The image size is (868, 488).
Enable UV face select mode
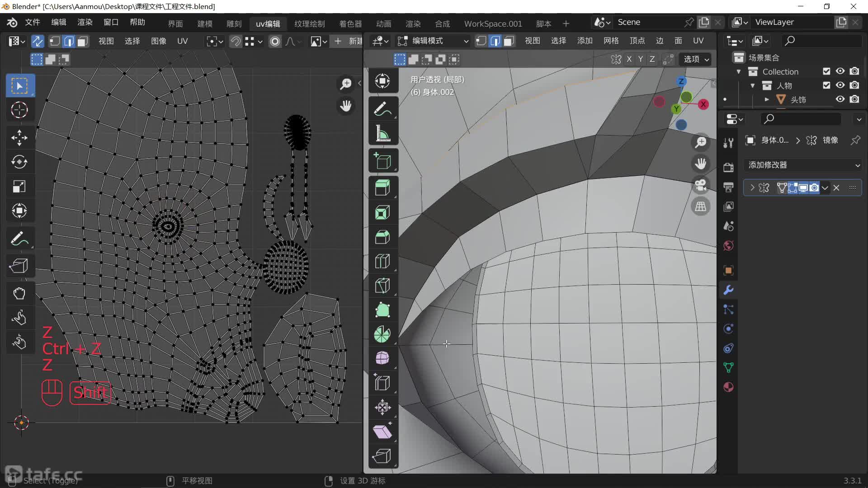point(82,41)
